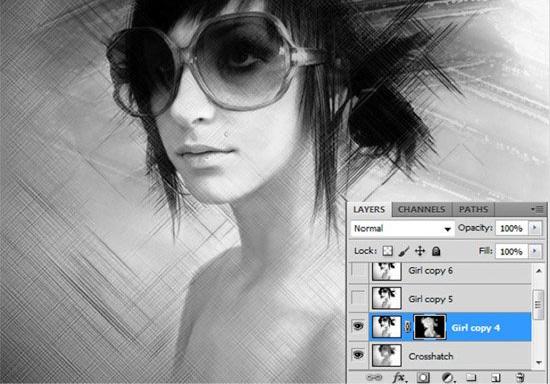Click the link layers icon
This screenshot has height=384, width=550.
pyautogui.click(x=374, y=378)
